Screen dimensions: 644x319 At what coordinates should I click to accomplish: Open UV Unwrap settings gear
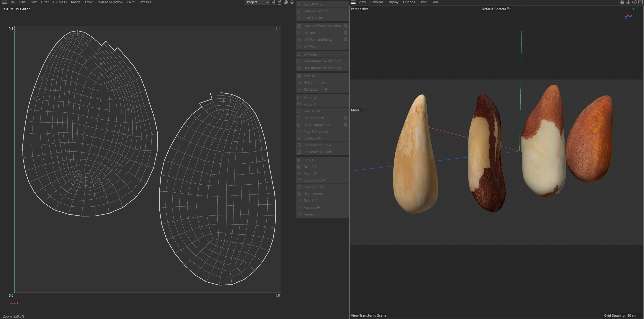point(346,33)
